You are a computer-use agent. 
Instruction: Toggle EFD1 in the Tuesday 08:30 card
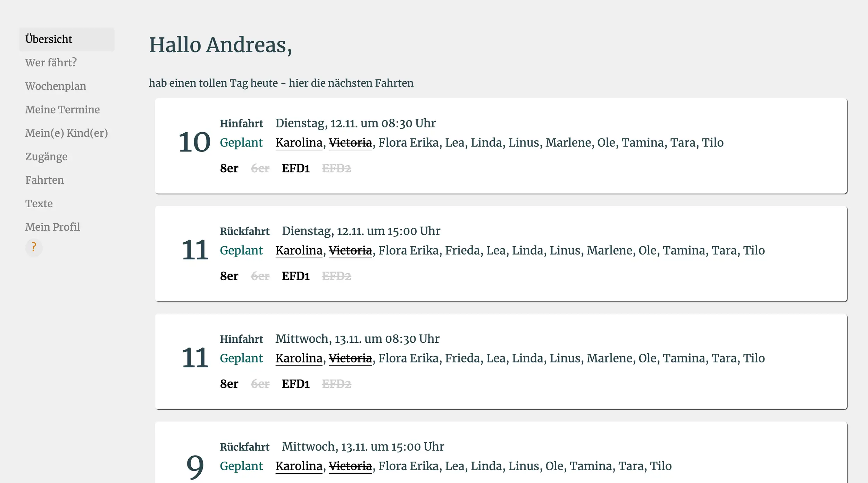(x=295, y=168)
